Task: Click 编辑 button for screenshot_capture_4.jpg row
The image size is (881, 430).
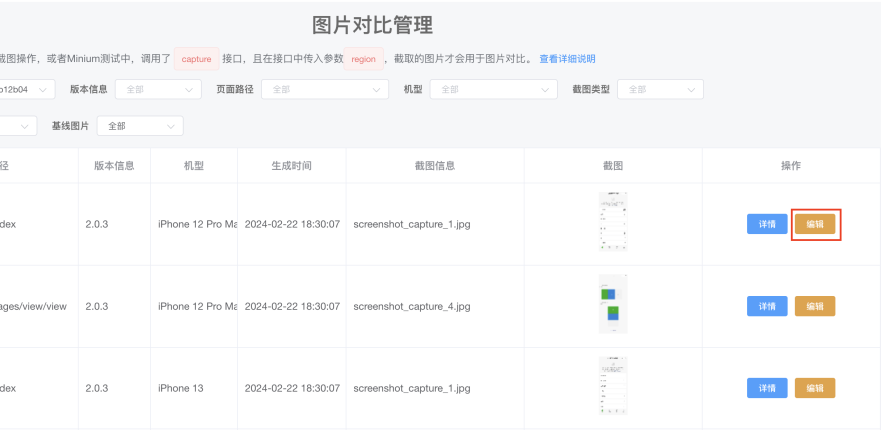Action: 815,306
